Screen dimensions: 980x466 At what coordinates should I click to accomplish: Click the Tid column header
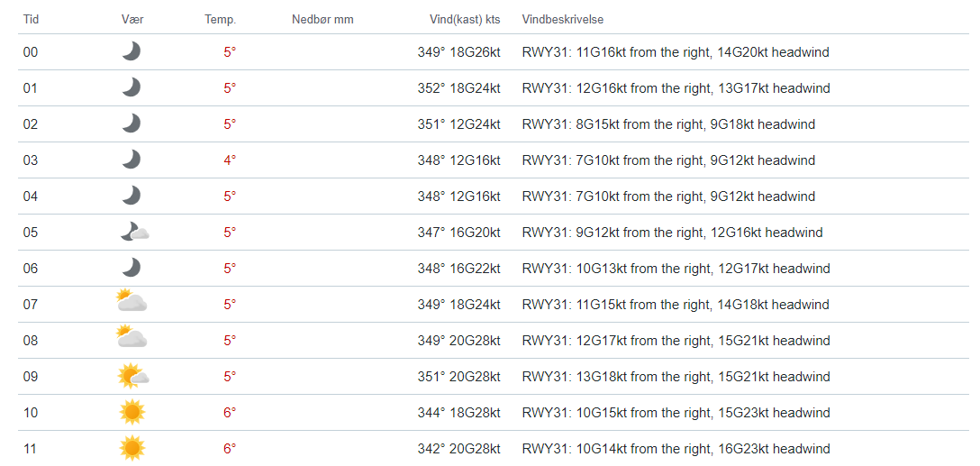(x=31, y=19)
